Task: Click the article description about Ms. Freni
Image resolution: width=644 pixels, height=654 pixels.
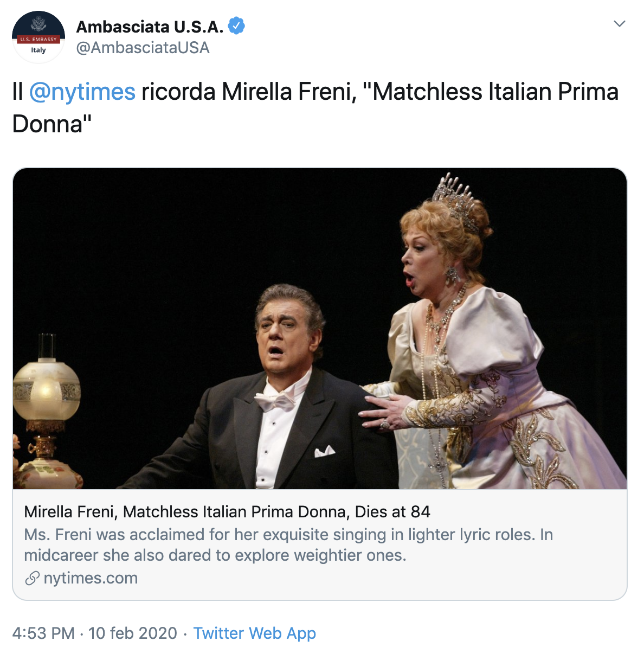Action: pos(288,544)
